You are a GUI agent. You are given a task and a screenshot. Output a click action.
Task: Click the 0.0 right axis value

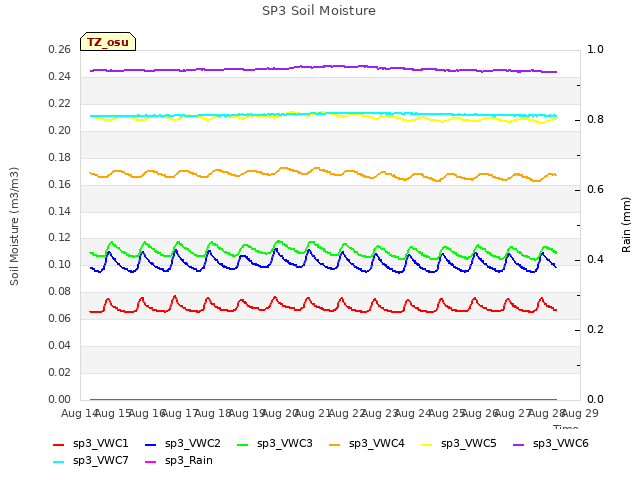(x=595, y=399)
